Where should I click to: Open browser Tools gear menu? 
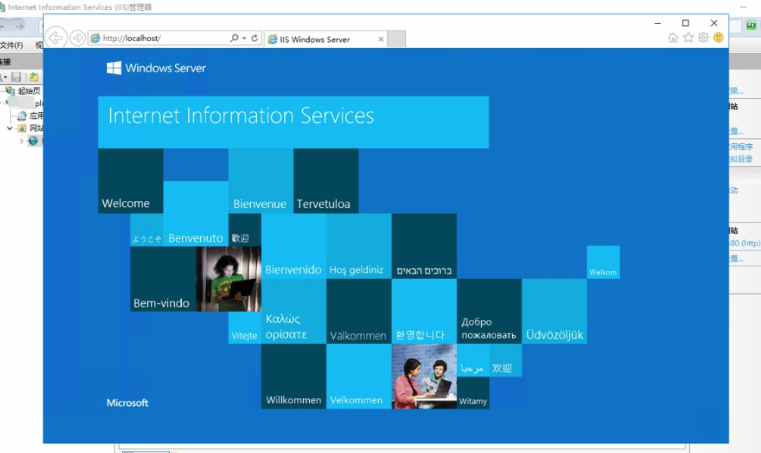(703, 38)
